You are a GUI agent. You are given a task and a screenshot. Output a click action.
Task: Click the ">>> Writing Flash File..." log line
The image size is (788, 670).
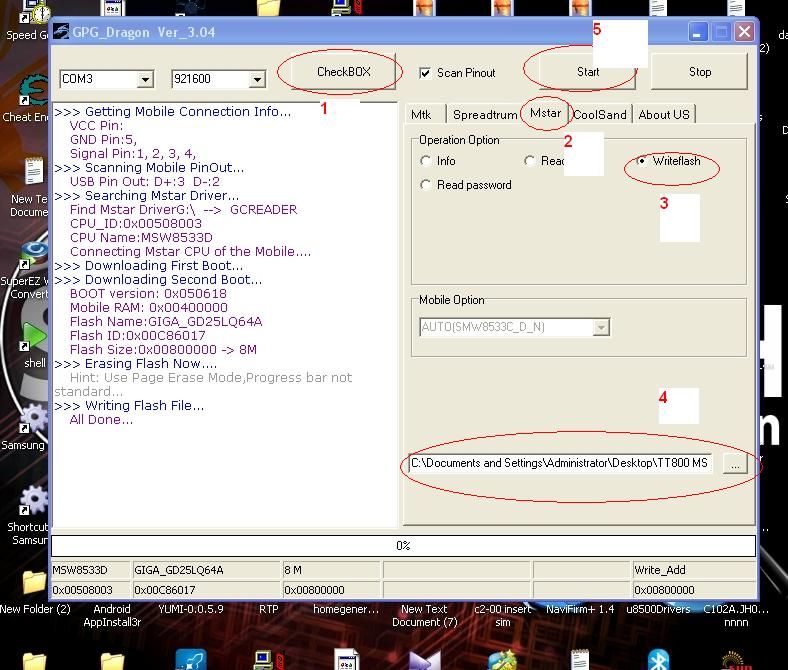click(129, 406)
